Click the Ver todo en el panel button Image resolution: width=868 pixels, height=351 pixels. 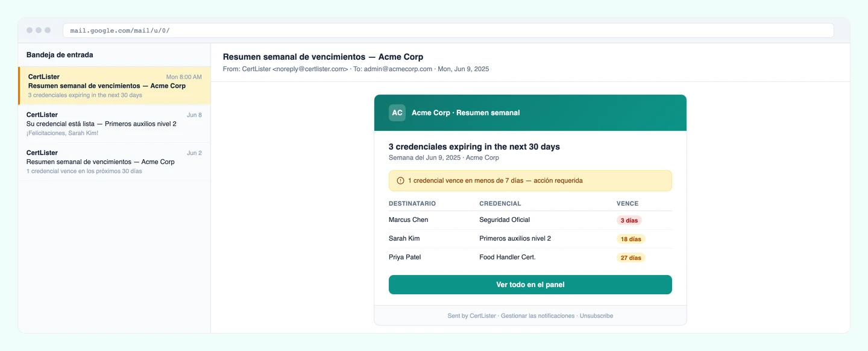[x=530, y=285]
